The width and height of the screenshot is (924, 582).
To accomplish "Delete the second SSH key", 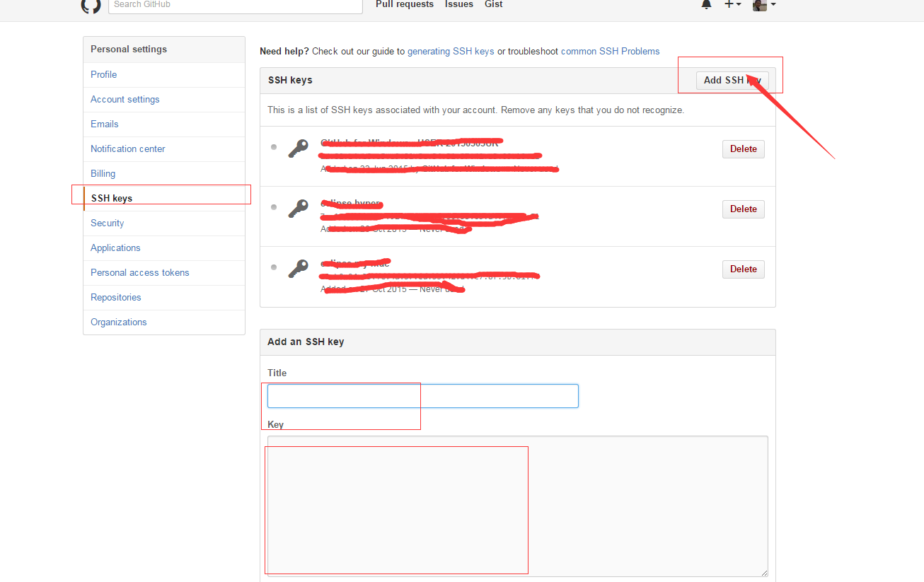I will tap(744, 209).
